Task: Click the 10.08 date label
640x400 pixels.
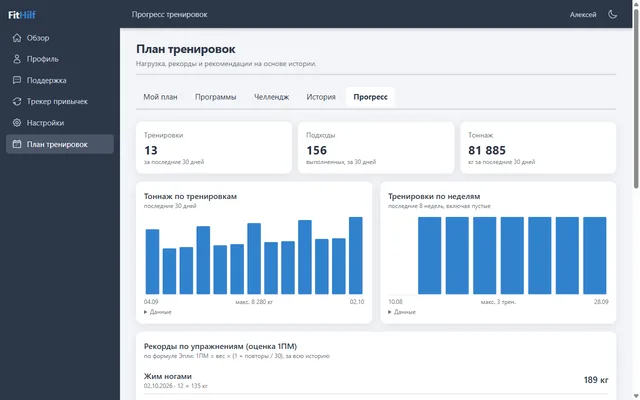Action: coord(395,302)
